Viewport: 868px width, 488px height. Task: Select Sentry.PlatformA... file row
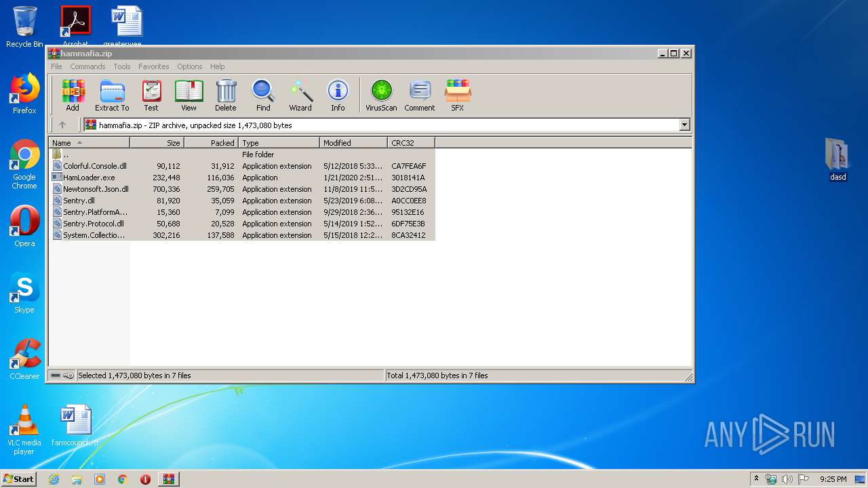point(242,212)
